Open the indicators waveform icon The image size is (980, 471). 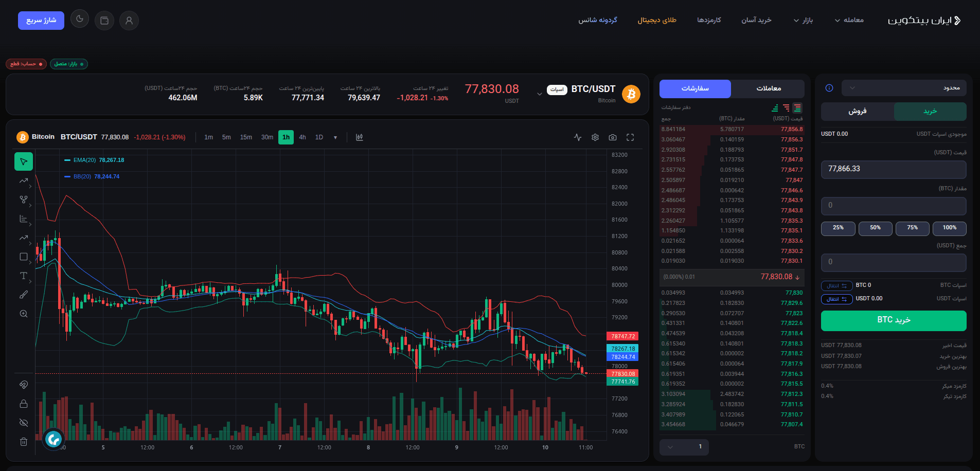(578, 137)
